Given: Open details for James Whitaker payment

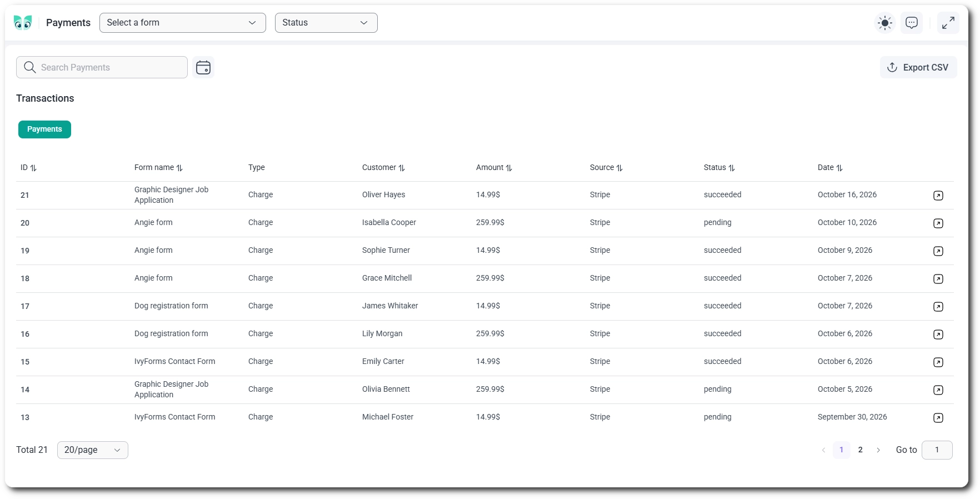Looking at the screenshot, I should coord(938,307).
